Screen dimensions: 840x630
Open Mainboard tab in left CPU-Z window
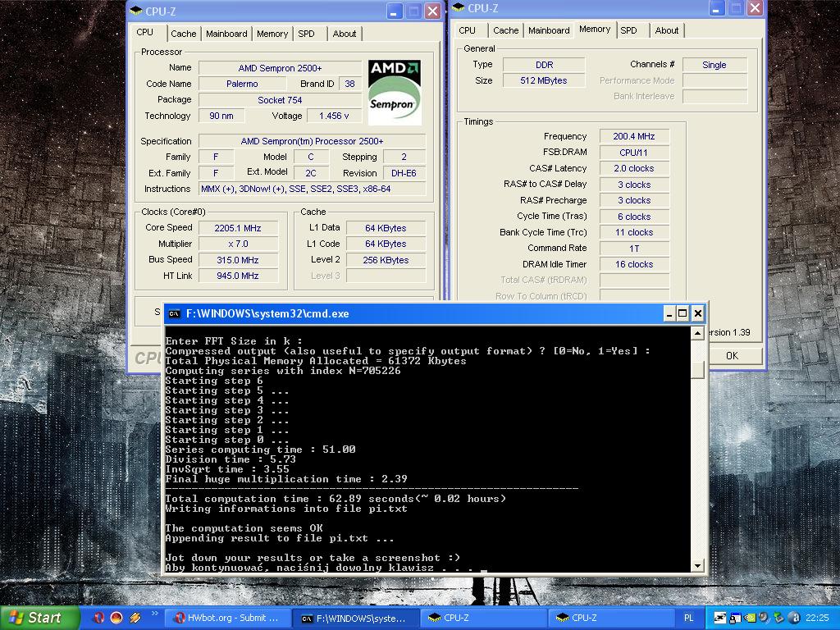[226, 33]
